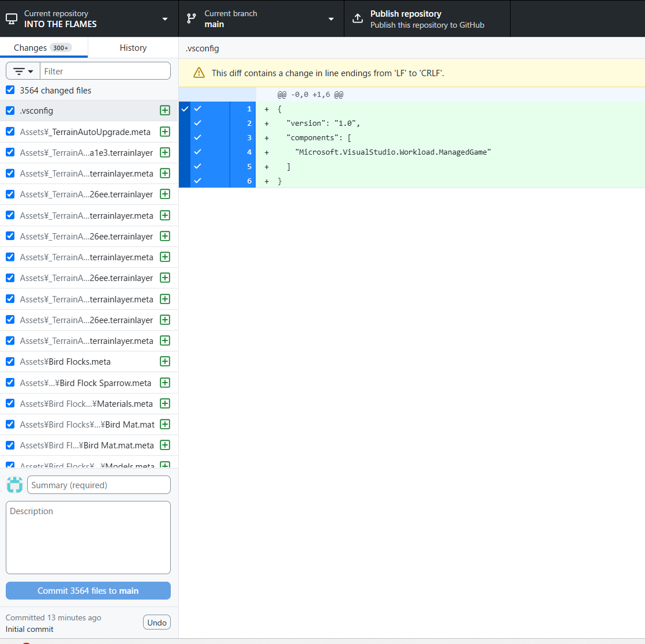Screen dimensions: 645x644
Task: Uncheck the Assets¥Bird Flocks.meta checkbox
Action: (x=10, y=361)
